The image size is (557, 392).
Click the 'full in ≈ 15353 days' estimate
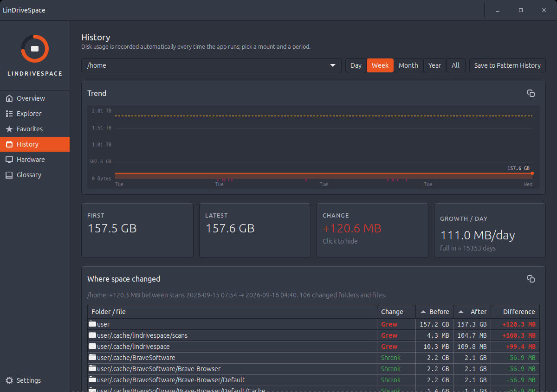[468, 248]
